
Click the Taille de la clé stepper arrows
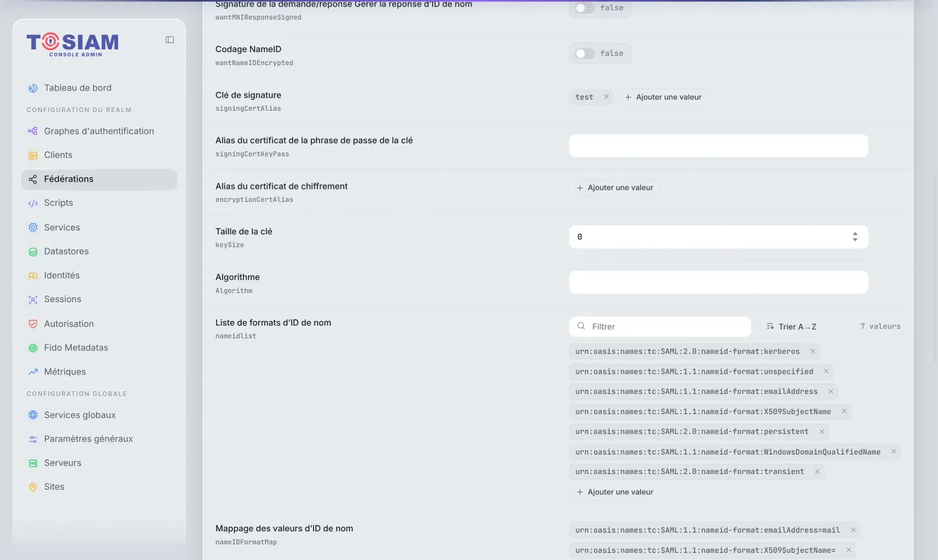pyautogui.click(x=855, y=237)
